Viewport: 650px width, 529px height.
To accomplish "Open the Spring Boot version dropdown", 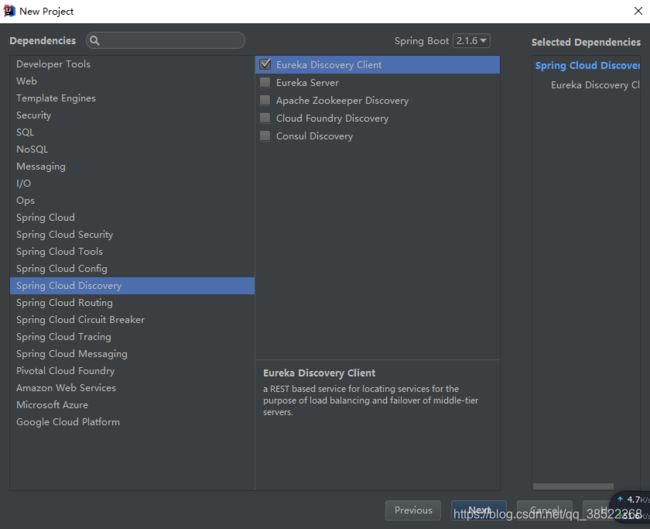I will click(471, 41).
